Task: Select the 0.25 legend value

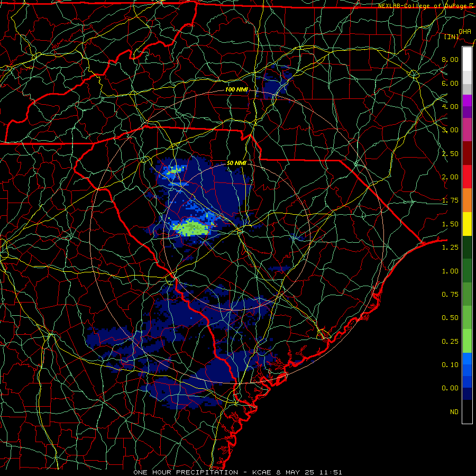Action: click(450, 342)
